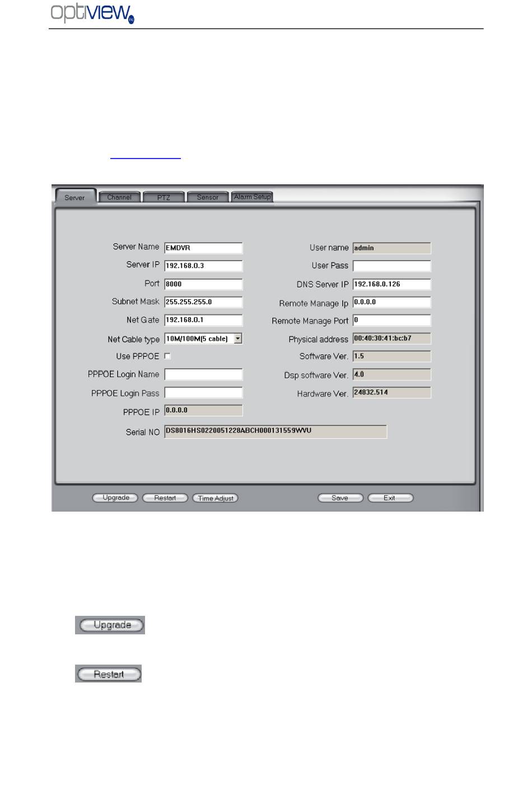Select the Sensor tab
This screenshot has height=789, width=532.
pos(208,197)
